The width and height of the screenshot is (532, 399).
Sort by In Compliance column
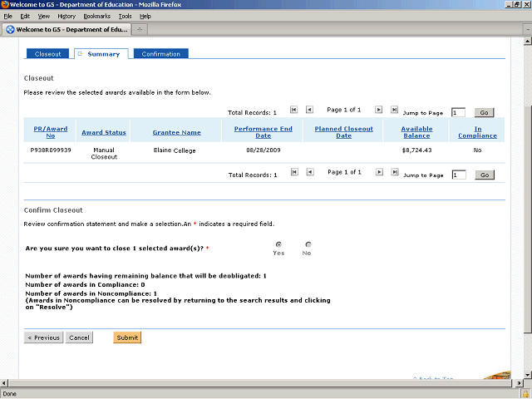pos(477,132)
